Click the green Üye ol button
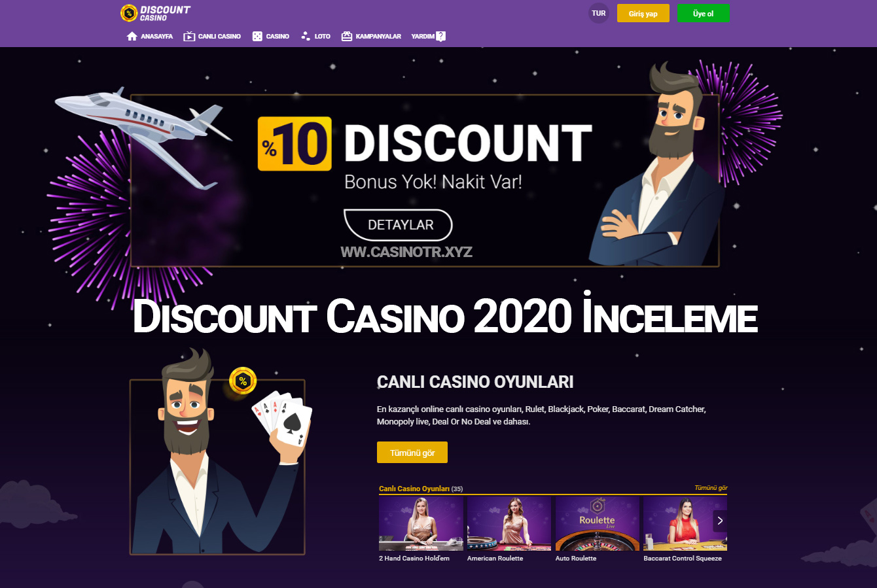 pyautogui.click(x=704, y=14)
